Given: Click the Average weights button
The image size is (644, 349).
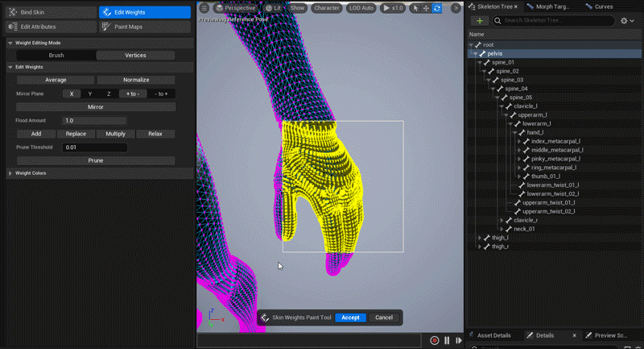Looking at the screenshot, I should tap(56, 80).
